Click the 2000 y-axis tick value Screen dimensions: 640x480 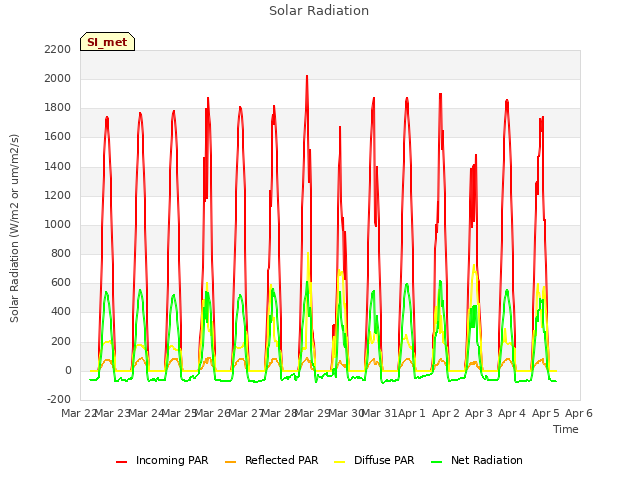tap(58, 78)
